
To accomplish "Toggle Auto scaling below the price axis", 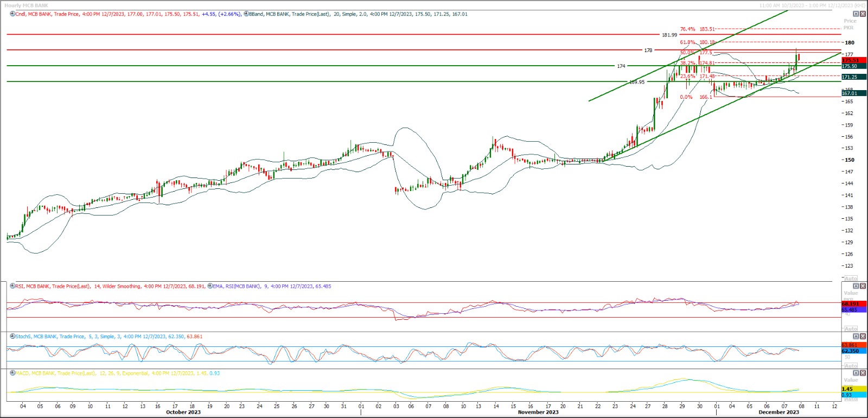I will click(851, 278).
